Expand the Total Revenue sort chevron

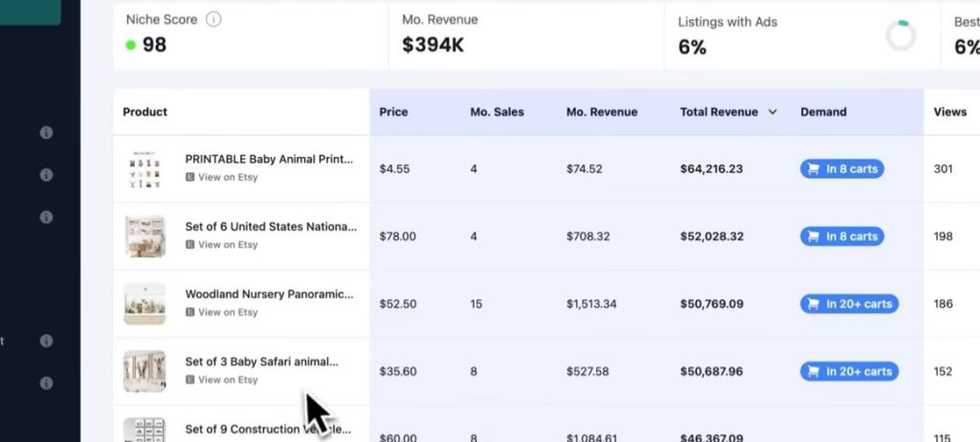click(x=770, y=112)
